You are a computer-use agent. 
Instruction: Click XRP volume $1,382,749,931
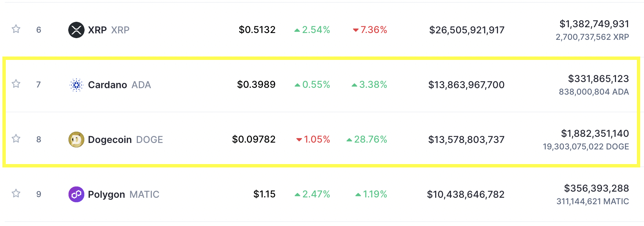[x=594, y=24]
